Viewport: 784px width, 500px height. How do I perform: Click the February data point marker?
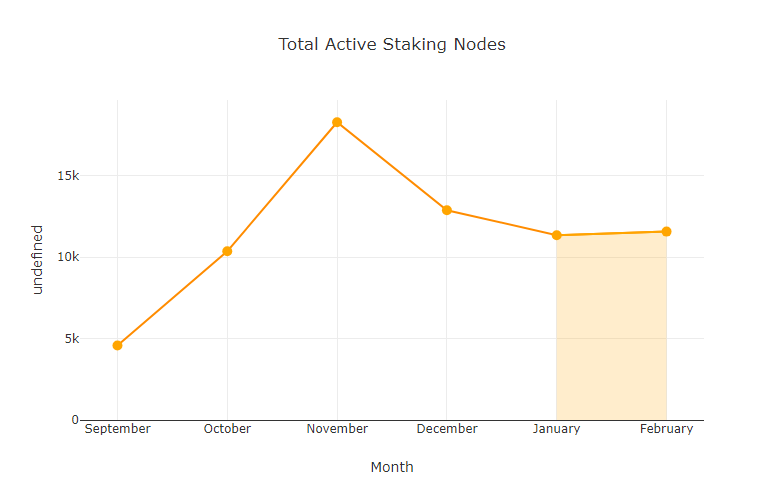pos(666,232)
